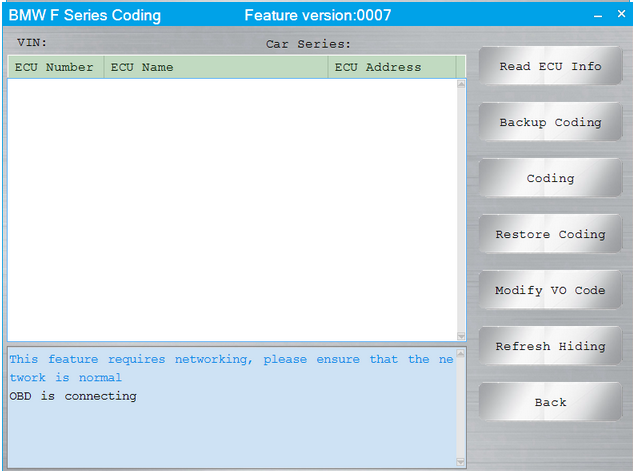Viewport: 633px width, 471px height.
Task: Sort by ECU Name column header
Action: 216,67
